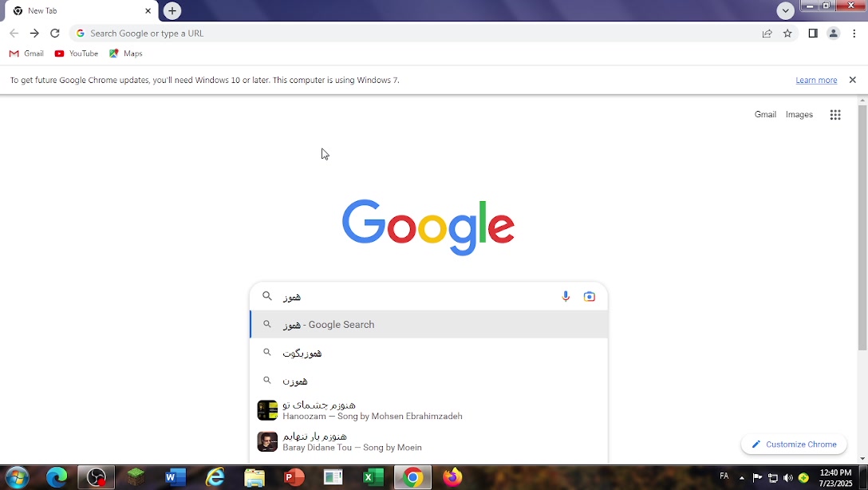
Task: Open the Maps bookmark
Action: 126,53
